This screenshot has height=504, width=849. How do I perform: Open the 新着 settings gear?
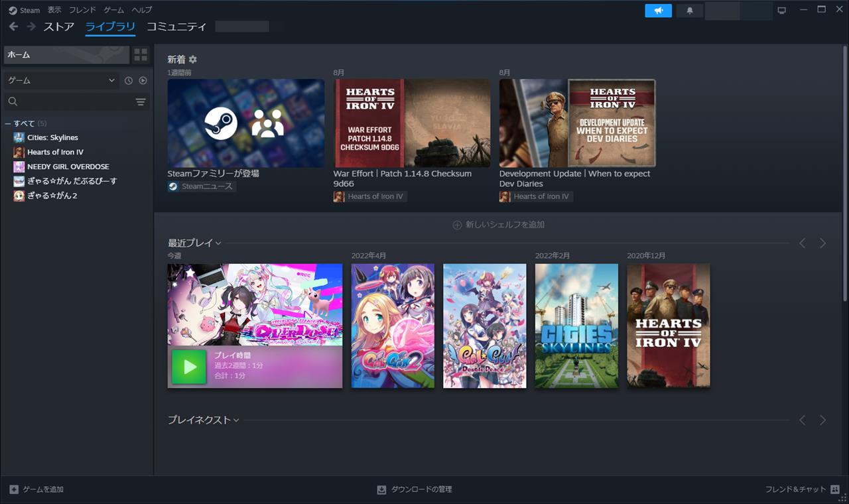click(x=193, y=59)
